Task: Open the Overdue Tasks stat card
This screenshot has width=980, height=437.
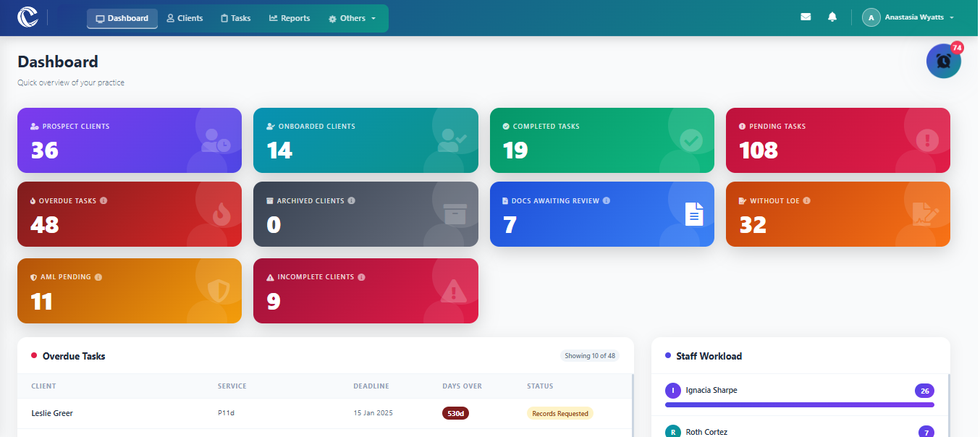Action: pyautogui.click(x=130, y=214)
